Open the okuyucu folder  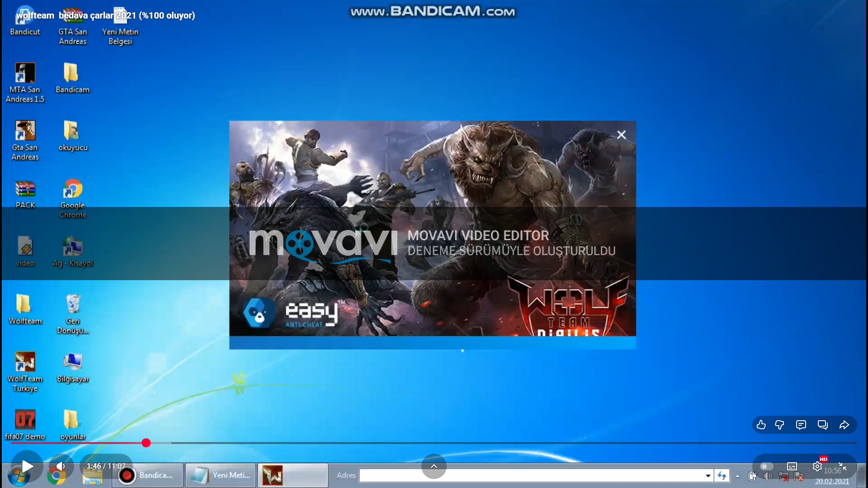click(72, 136)
